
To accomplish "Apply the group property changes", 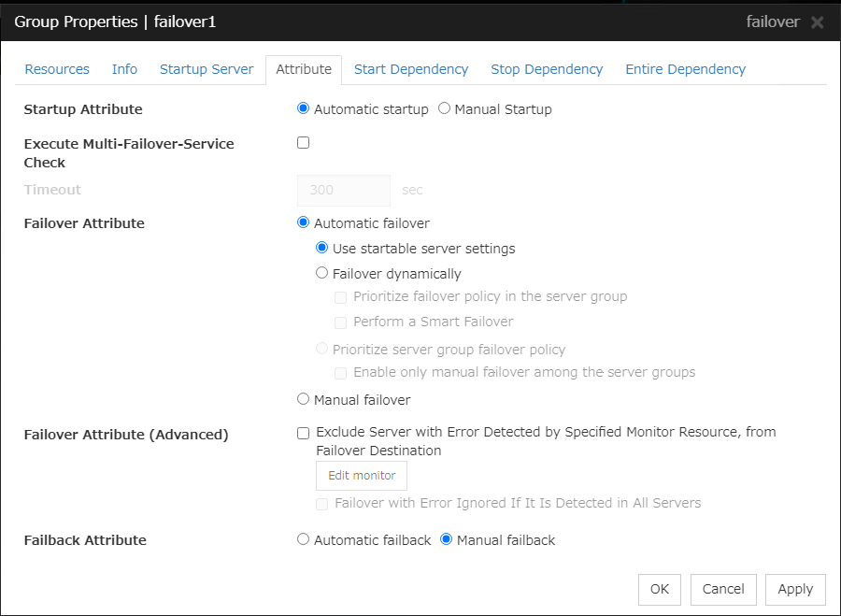I will [x=795, y=589].
